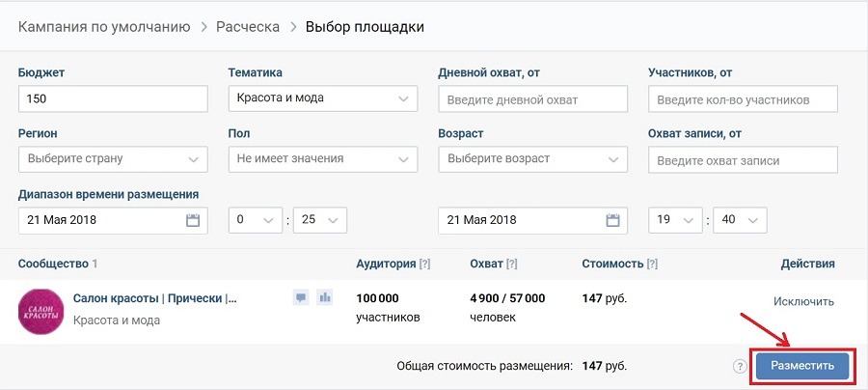This screenshot has width=868, height=390.
Task: Click Исключить for the community
Action: 803,301
